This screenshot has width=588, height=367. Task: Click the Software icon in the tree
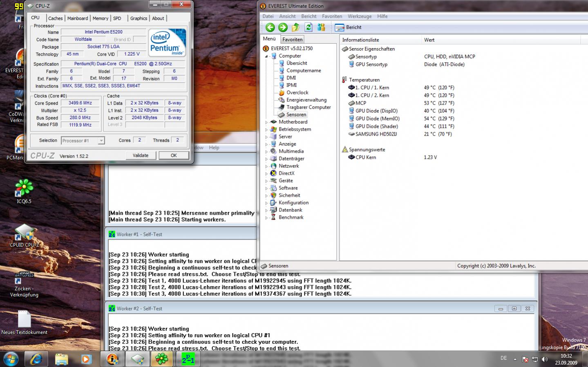[x=274, y=188]
